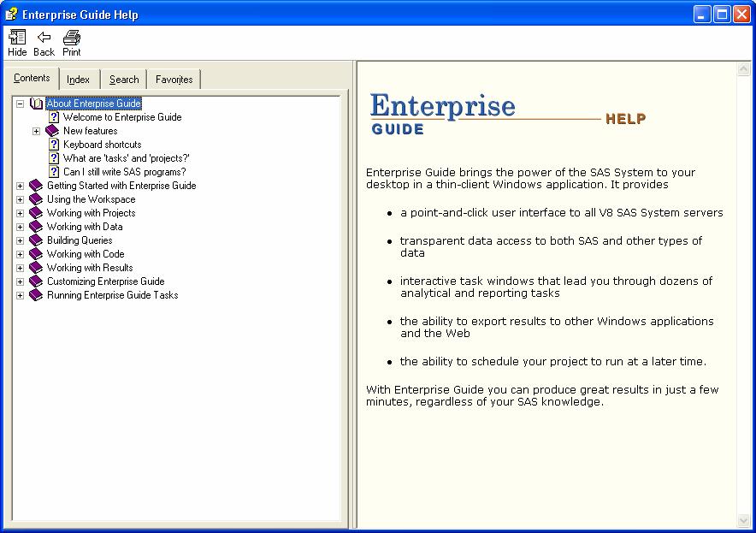Select Working with Projects text
This screenshot has width=756, height=533.
tap(92, 213)
